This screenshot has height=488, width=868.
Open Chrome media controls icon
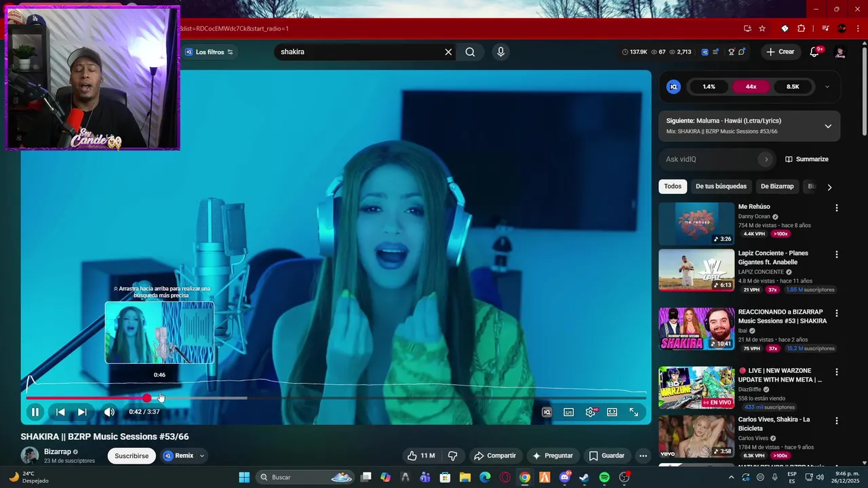coord(825,28)
